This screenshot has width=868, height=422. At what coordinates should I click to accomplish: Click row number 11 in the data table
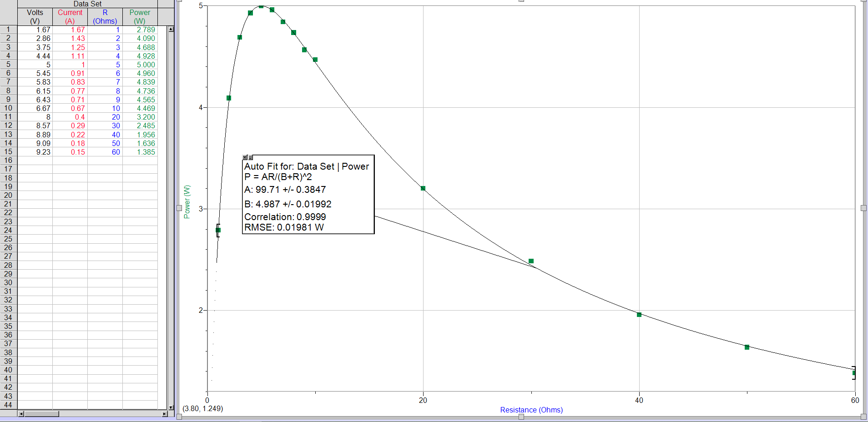pyautogui.click(x=8, y=117)
